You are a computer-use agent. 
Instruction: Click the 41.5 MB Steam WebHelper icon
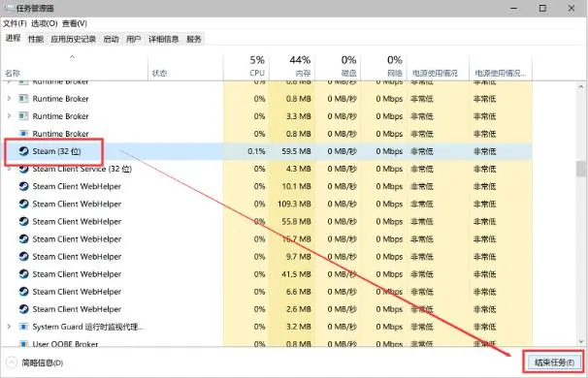pos(23,274)
